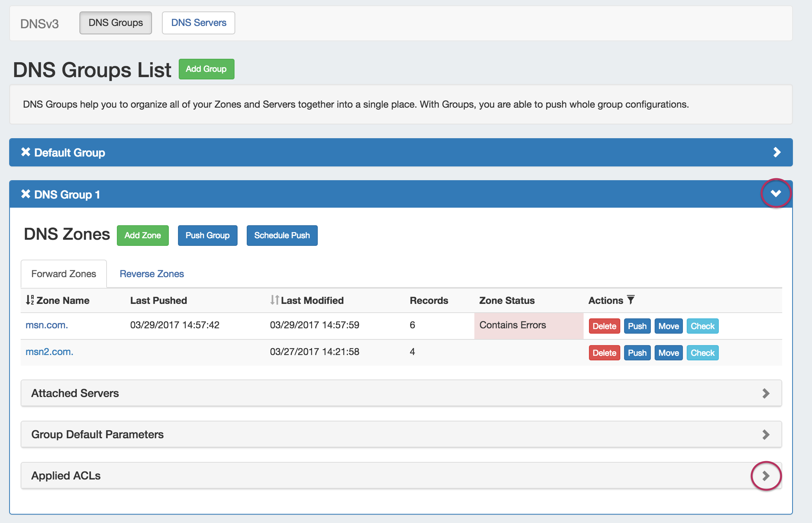
Task: Run Check on the msn.com. zone
Action: (702, 326)
